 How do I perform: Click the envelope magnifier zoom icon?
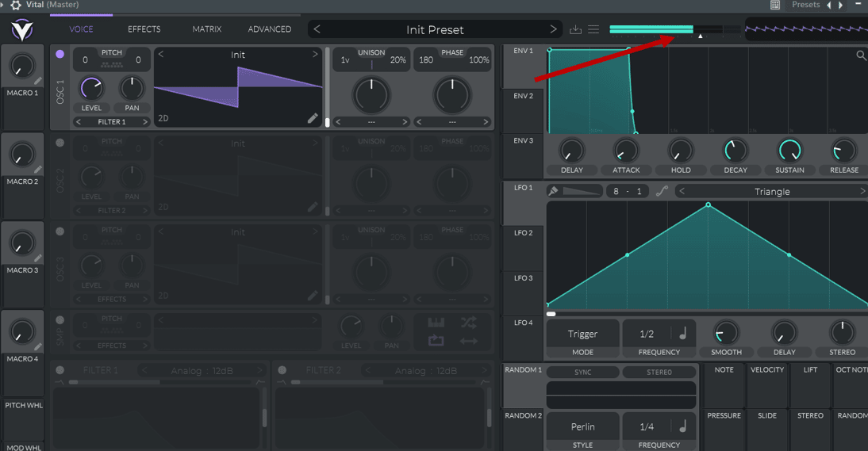(862, 55)
